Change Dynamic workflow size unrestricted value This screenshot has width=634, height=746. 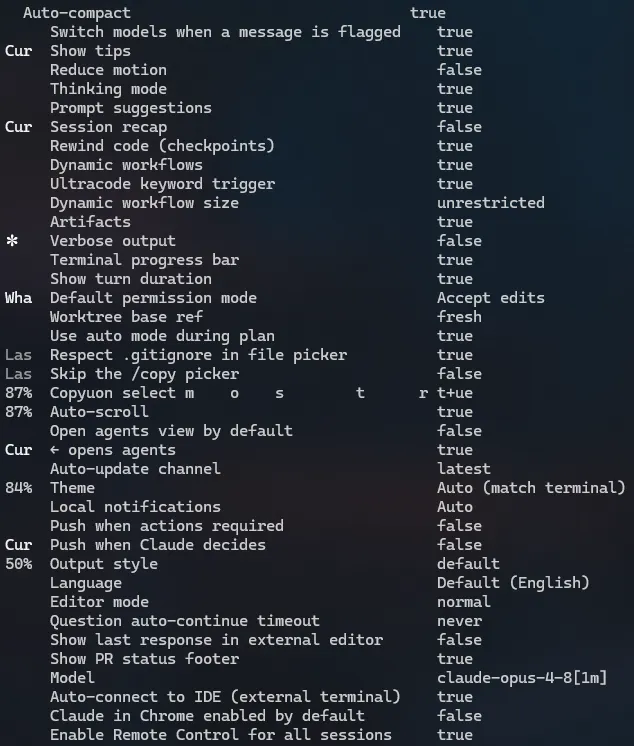click(491, 203)
